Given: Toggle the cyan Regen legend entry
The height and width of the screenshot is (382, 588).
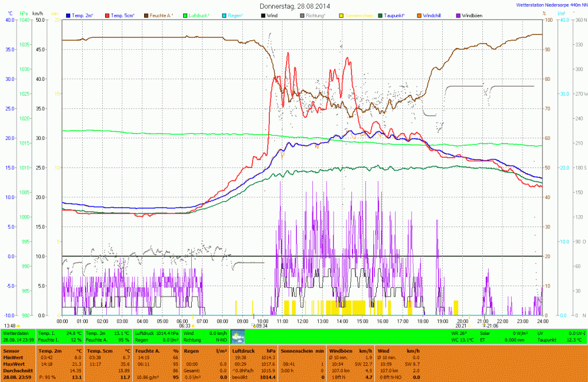Looking at the screenshot, I should point(225,15).
